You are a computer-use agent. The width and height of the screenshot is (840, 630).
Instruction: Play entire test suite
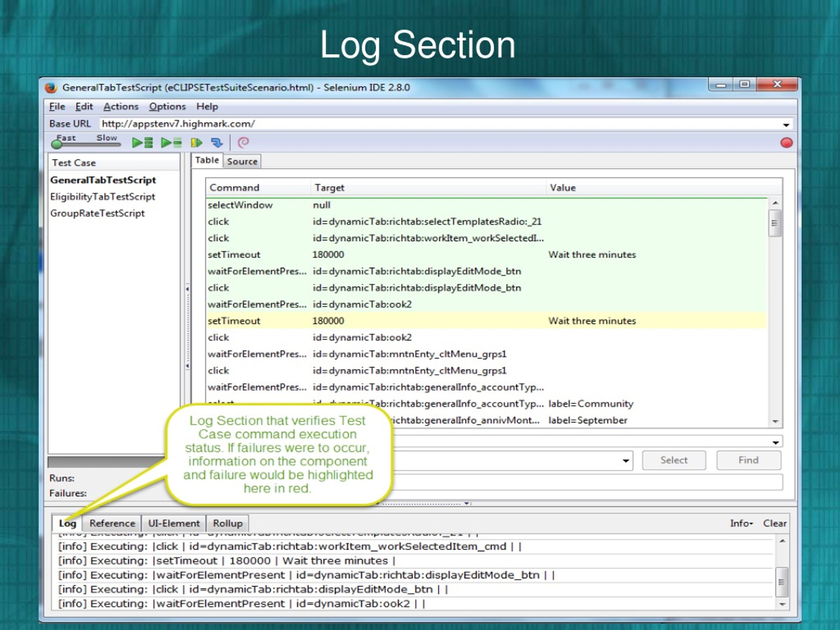pos(142,143)
